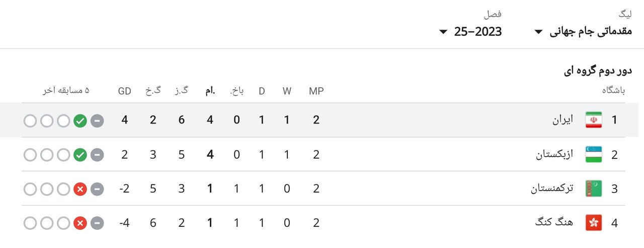The height and width of the screenshot is (248, 644).
Task: Click Uzbekistan's green win checkmark icon
Action: [x=80, y=155]
